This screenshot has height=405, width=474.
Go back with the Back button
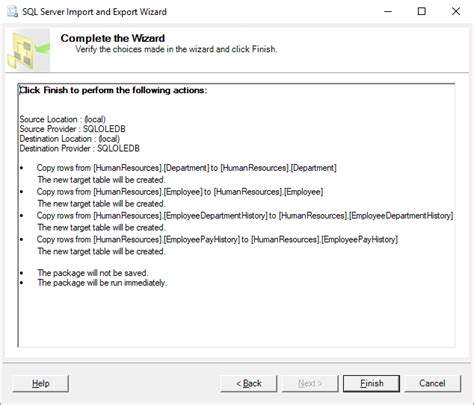point(249,383)
